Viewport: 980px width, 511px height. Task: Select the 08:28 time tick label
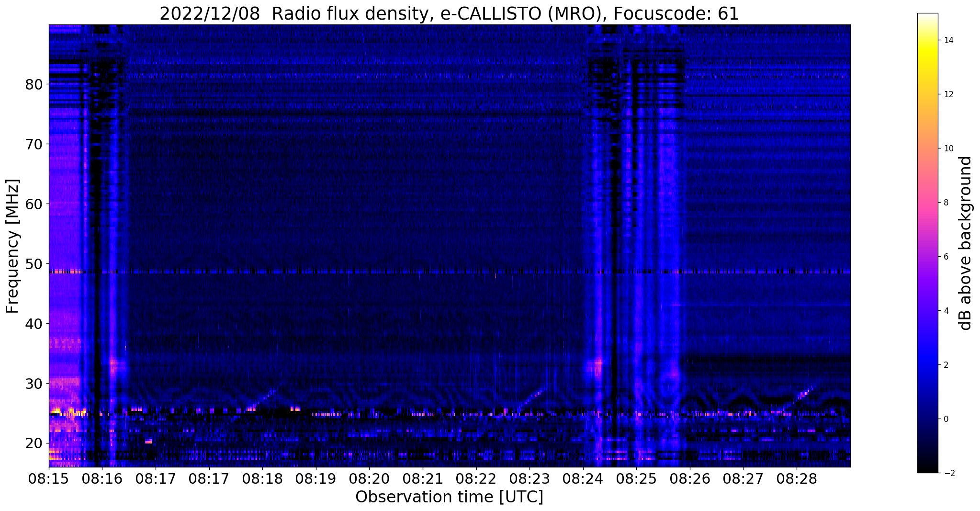[x=797, y=479]
